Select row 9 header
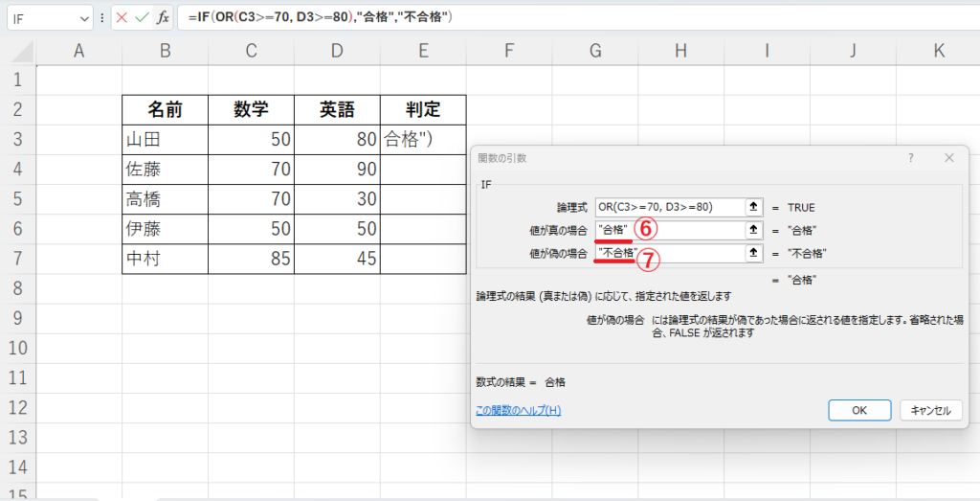This screenshot has width=980, height=501. [x=16, y=318]
